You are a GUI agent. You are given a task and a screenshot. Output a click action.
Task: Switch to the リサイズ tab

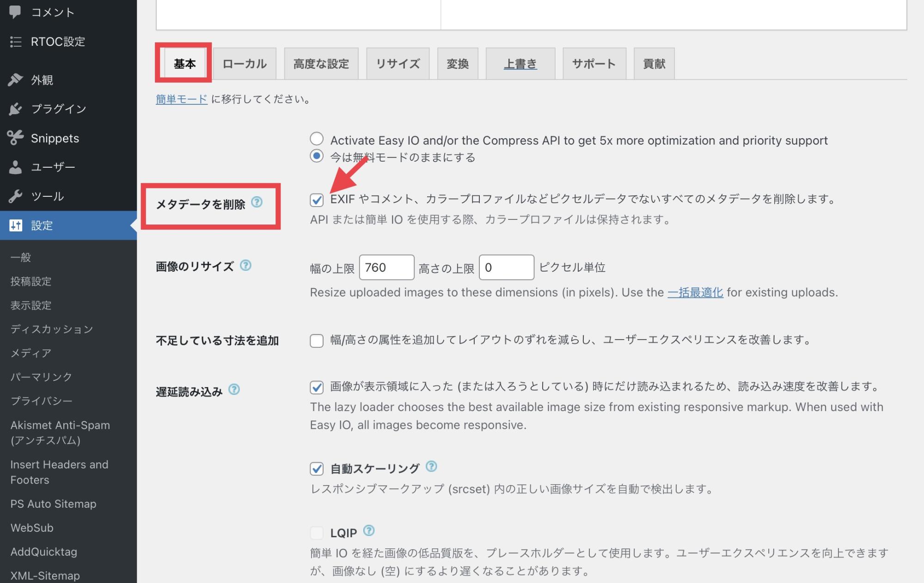point(398,63)
